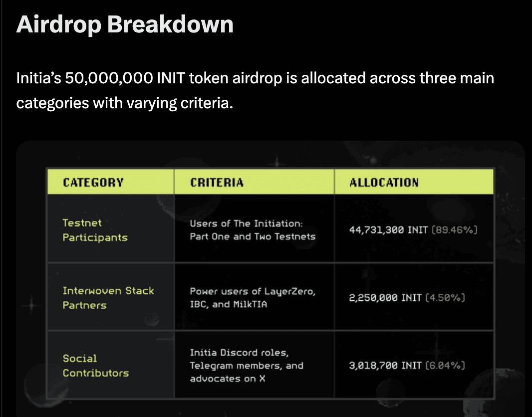Viewport: 532px width, 417px height.
Task: Click Users of The Initiation criteria text
Action: [253, 230]
